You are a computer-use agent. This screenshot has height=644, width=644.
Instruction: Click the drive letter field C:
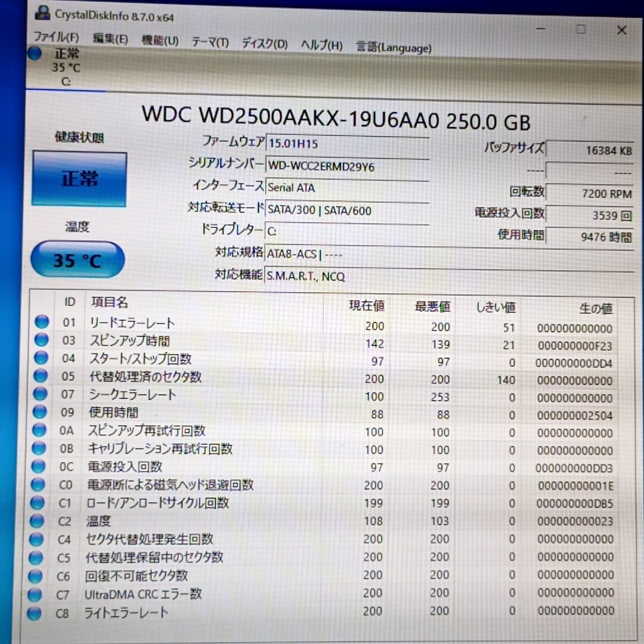click(x=348, y=232)
